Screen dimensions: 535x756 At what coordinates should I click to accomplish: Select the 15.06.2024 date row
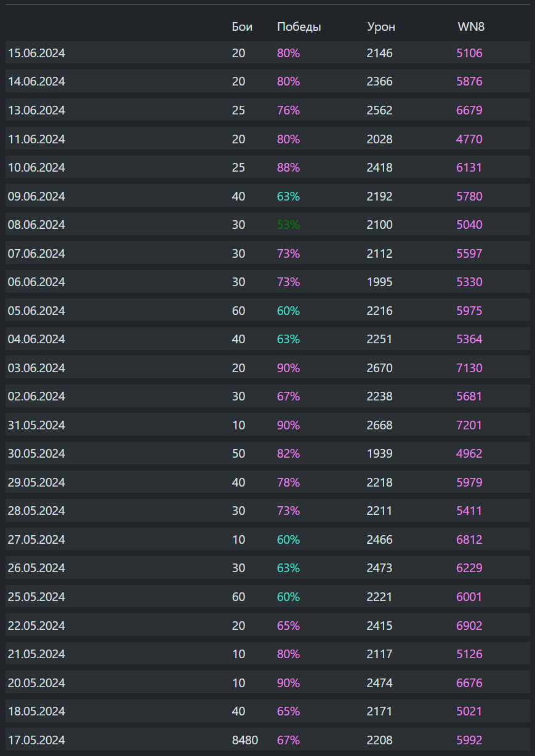(x=36, y=54)
